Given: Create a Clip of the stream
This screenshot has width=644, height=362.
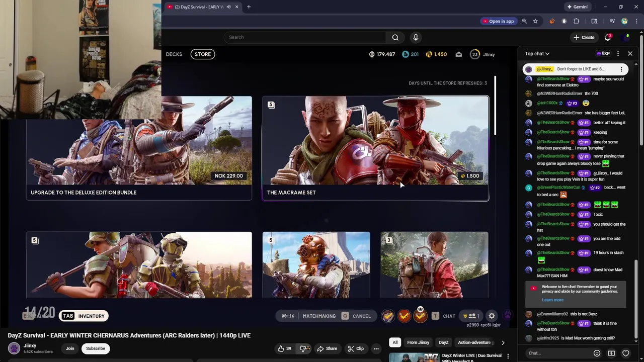Looking at the screenshot, I should coord(356,348).
